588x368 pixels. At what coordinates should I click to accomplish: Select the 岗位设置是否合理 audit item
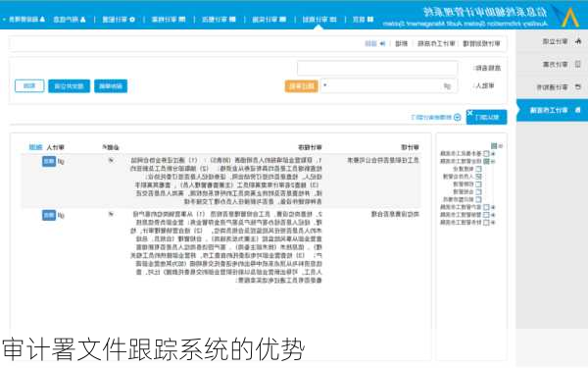[395, 214]
